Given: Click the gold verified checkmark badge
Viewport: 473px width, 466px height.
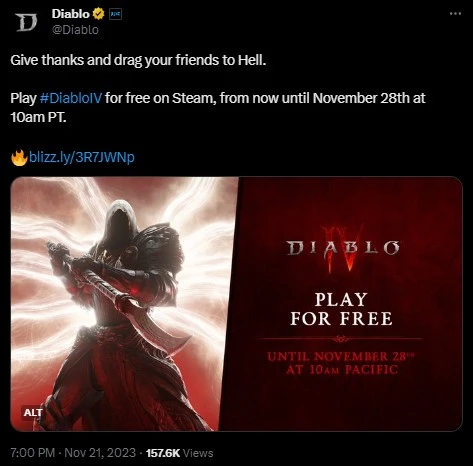Looking at the screenshot, I should [98, 14].
